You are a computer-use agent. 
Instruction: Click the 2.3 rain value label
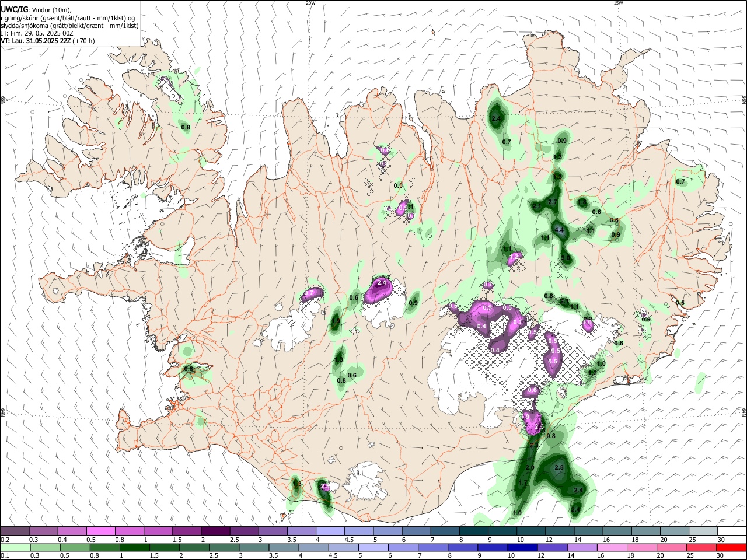(x=533, y=445)
